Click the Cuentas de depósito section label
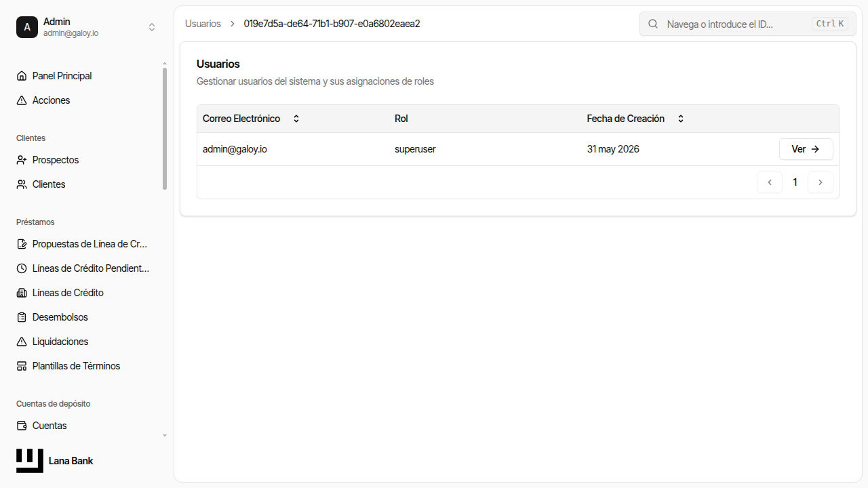 tap(53, 404)
